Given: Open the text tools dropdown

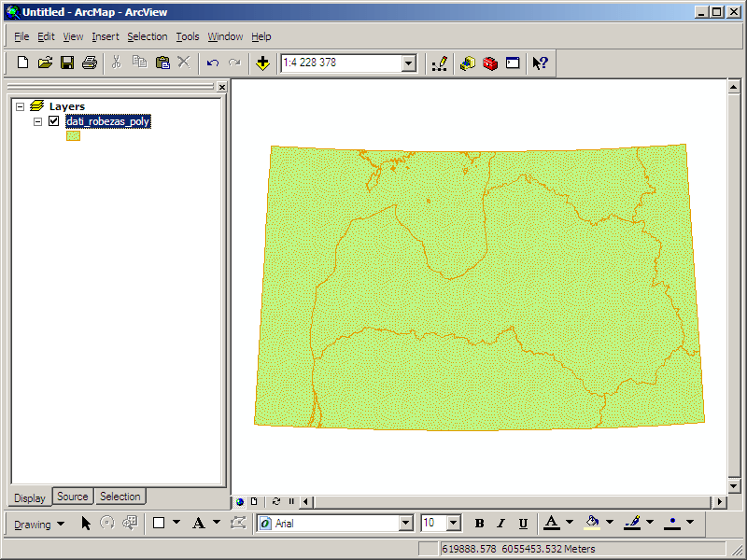Looking at the screenshot, I should coord(217,523).
